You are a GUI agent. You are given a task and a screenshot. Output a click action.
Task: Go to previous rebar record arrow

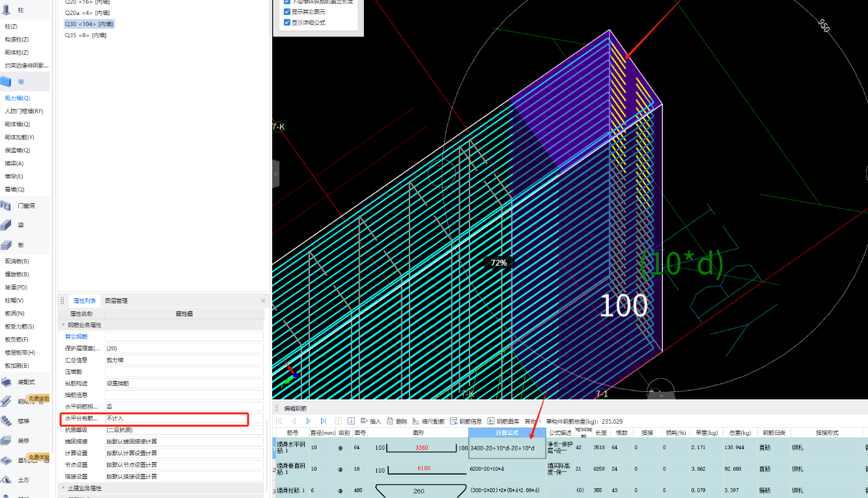click(294, 421)
